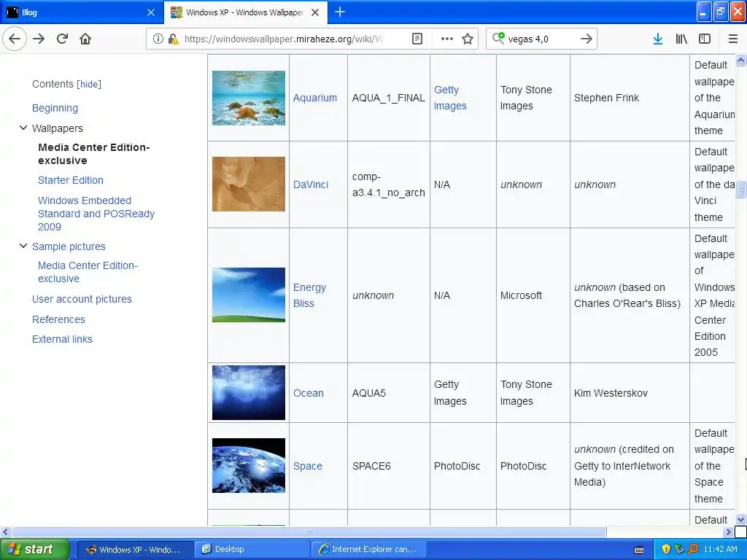The image size is (747, 560).
Task: Open the Downloads panel
Action: [658, 39]
